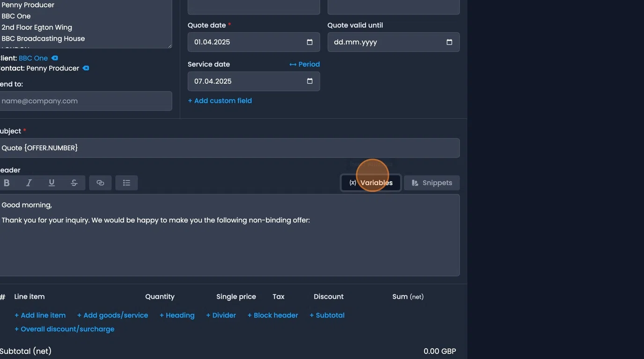644x359 pixels.
Task: Open calendar picker for Quote valid until
Action: pos(449,42)
